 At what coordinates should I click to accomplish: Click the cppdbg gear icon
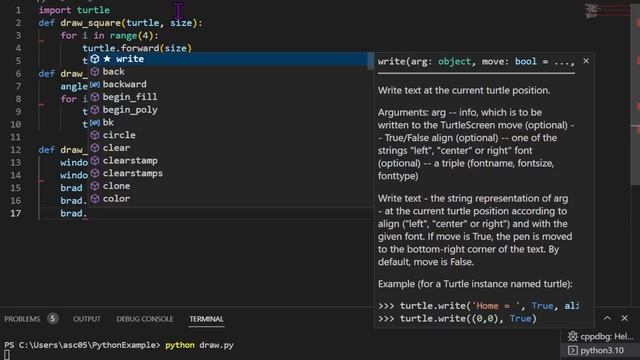point(573,336)
